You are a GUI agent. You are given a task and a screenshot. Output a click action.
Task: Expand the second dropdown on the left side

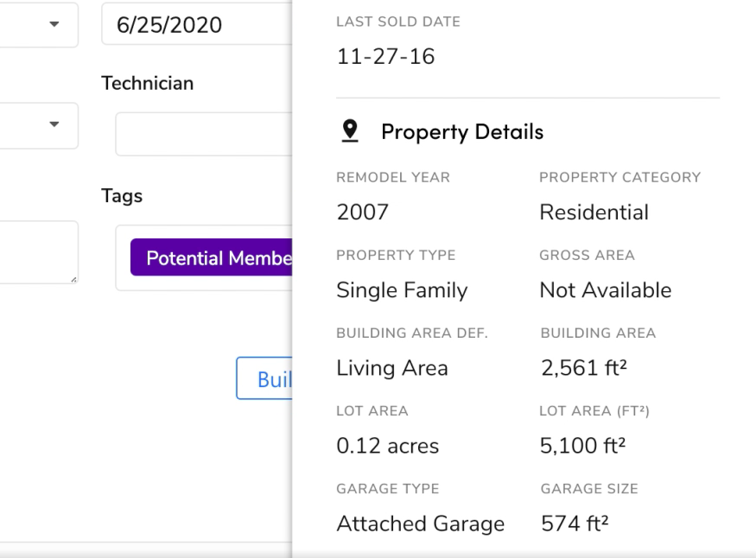[x=52, y=125]
